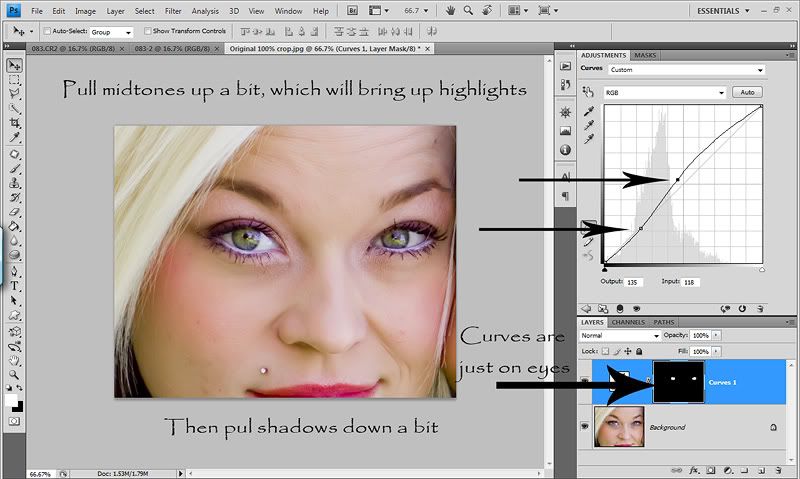Select the Hand tool in the toolbox
The image size is (800, 479).
(x=14, y=361)
